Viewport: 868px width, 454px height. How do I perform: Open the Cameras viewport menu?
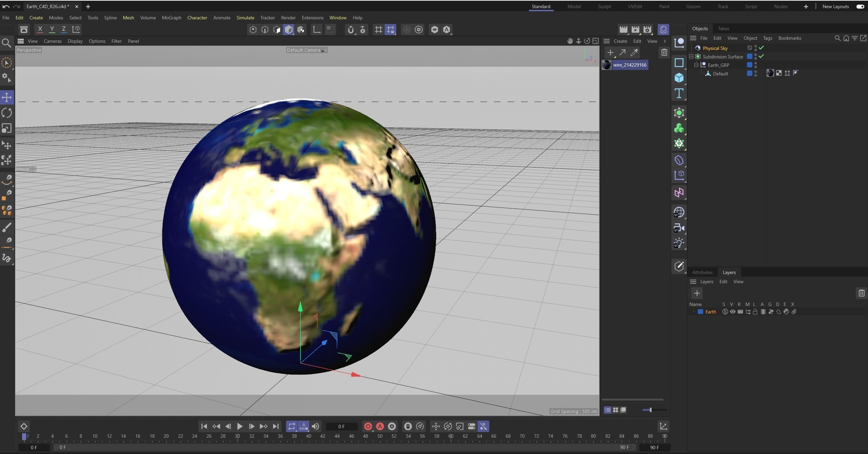(53, 41)
